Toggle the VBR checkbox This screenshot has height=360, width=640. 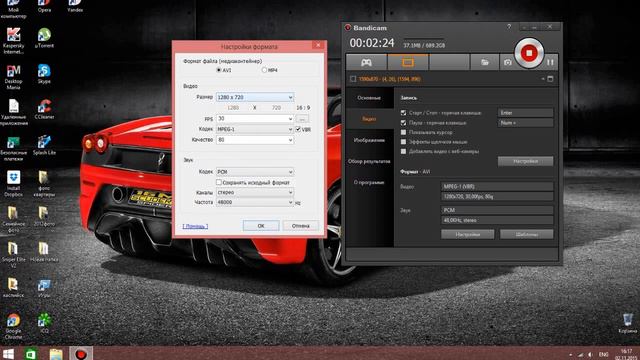(x=298, y=129)
